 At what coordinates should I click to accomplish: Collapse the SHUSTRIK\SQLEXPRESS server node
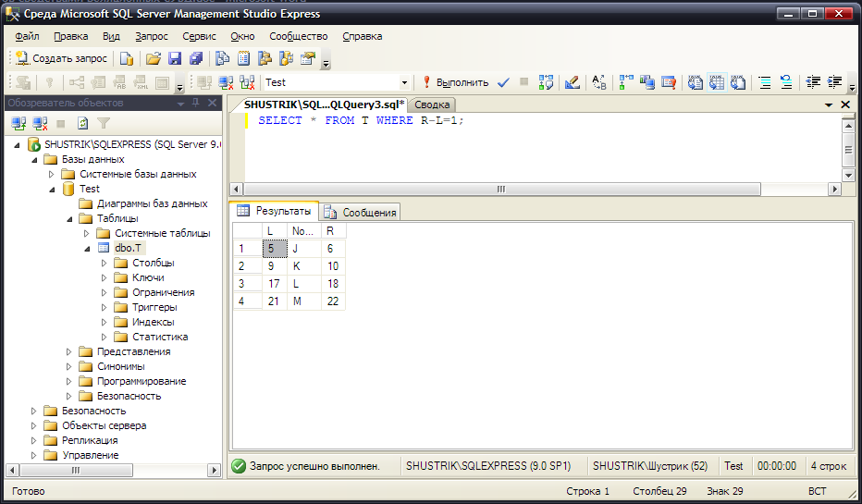click(x=17, y=145)
